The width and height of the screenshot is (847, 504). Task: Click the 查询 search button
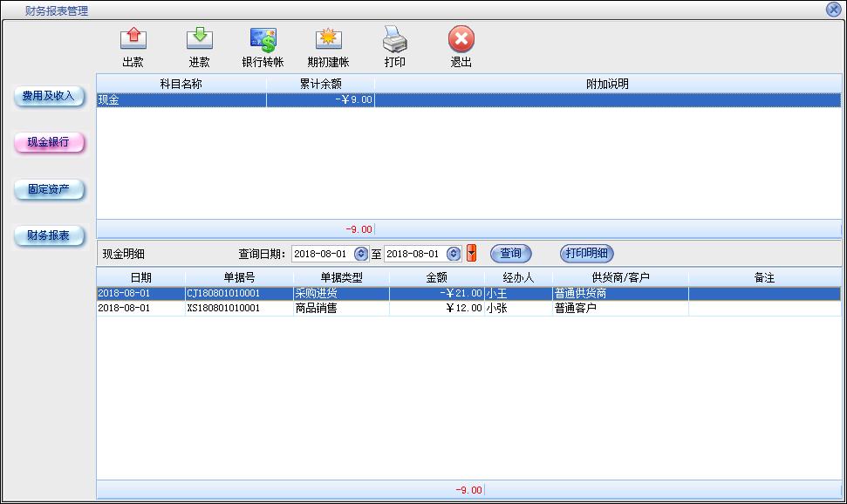coord(510,254)
